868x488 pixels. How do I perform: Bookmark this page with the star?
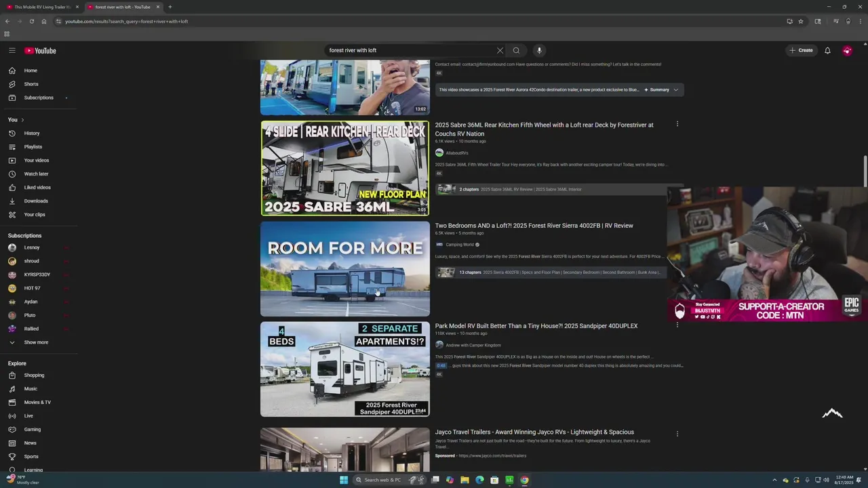[801, 21]
